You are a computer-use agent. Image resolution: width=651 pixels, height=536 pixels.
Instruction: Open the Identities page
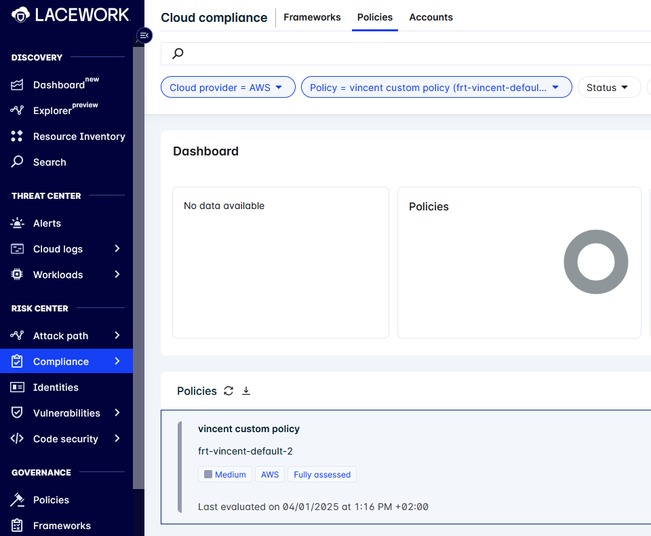tap(44, 387)
